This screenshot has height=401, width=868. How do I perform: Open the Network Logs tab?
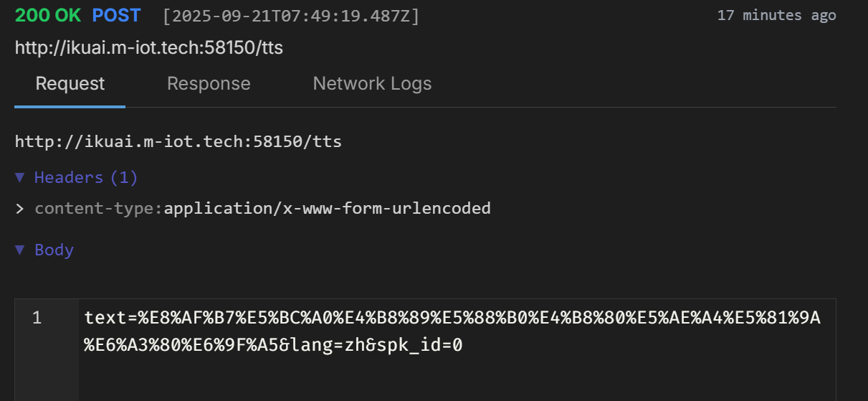click(372, 84)
